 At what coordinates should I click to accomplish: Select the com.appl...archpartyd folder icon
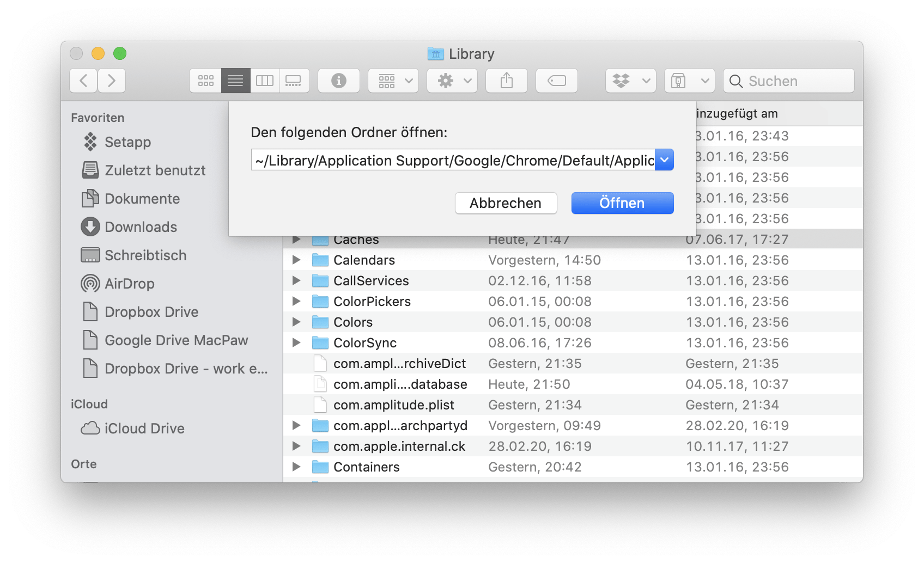(x=320, y=426)
